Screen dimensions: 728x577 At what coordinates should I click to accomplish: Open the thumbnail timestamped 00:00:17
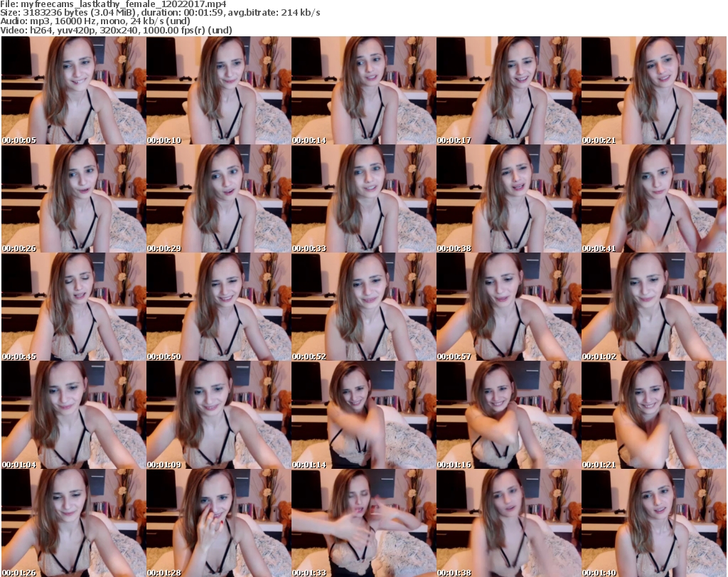tap(508, 90)
